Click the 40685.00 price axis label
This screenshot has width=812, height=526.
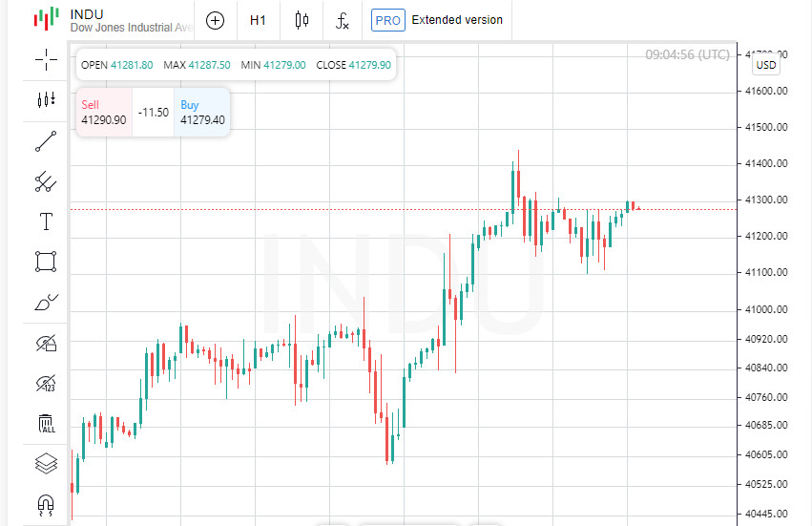766,425
